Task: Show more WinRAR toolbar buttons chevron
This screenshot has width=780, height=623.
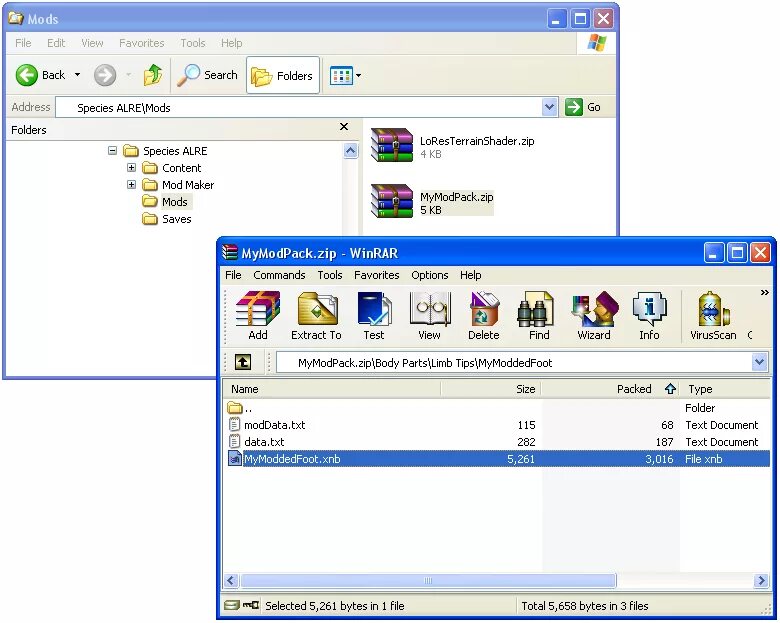Action: click(x=765, y=293)
